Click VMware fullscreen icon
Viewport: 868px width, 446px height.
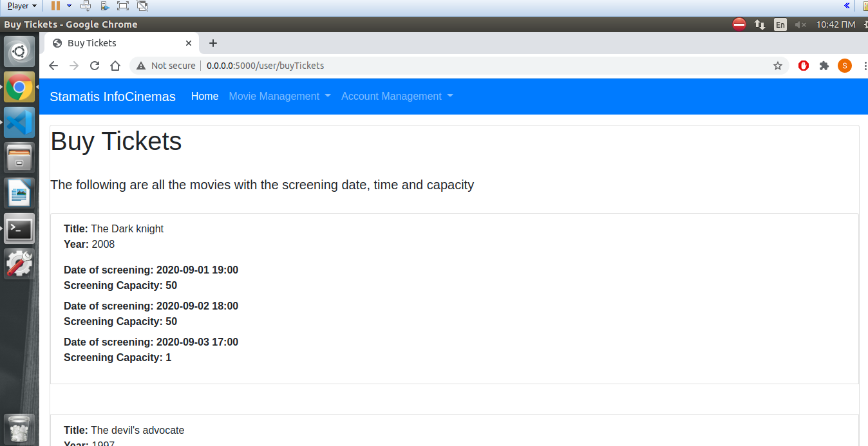click(x=123, y=6)
